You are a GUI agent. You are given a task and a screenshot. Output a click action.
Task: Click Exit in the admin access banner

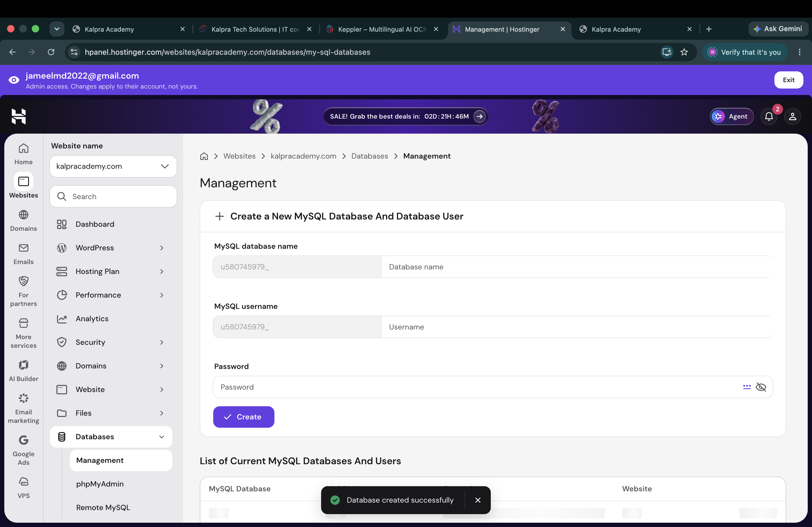(788, 80)
